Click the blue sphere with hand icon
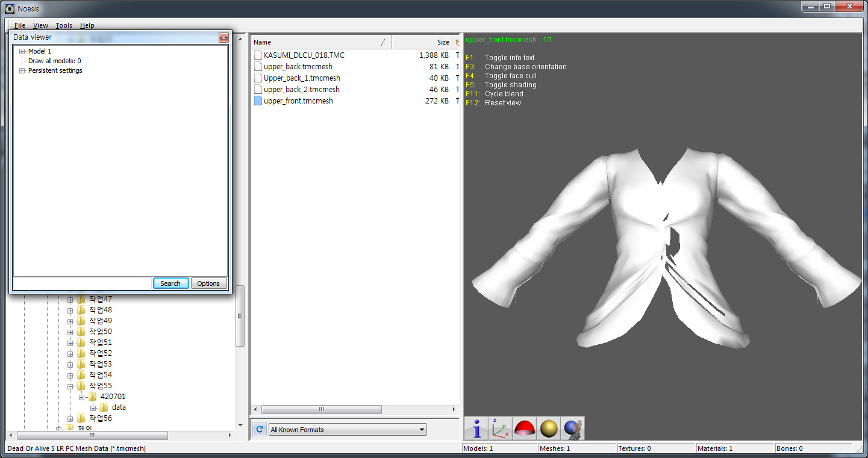Image resolution: width=868 pixels, height=458 pixels. (572, 429)
